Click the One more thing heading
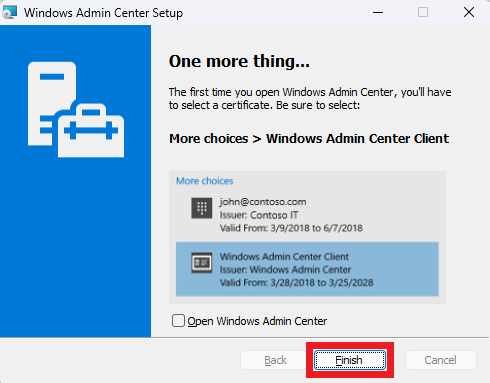Viewport: 490px width, 383px height. coord(239,61)
